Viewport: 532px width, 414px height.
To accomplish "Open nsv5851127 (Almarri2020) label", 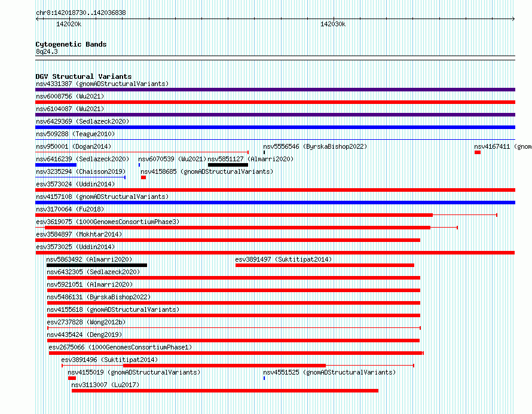I will pyautogui.click(x=250, y=159).
